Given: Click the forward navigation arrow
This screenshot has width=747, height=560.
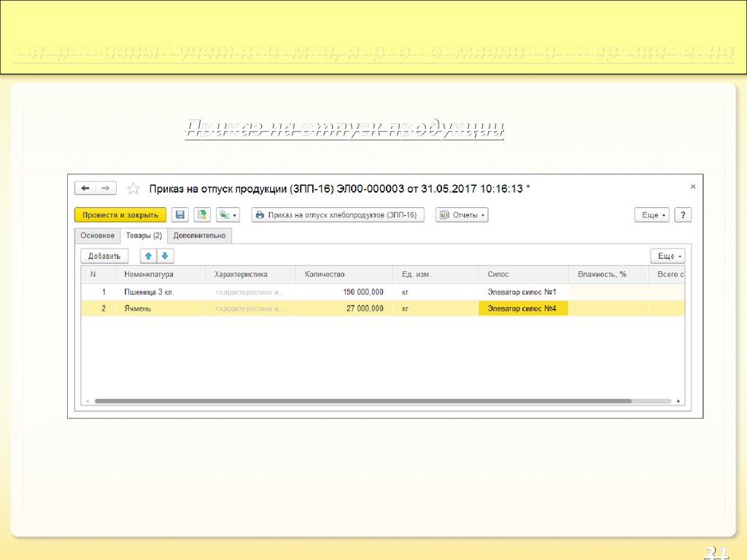Looking at the screenshot, I should click(106, 188).
